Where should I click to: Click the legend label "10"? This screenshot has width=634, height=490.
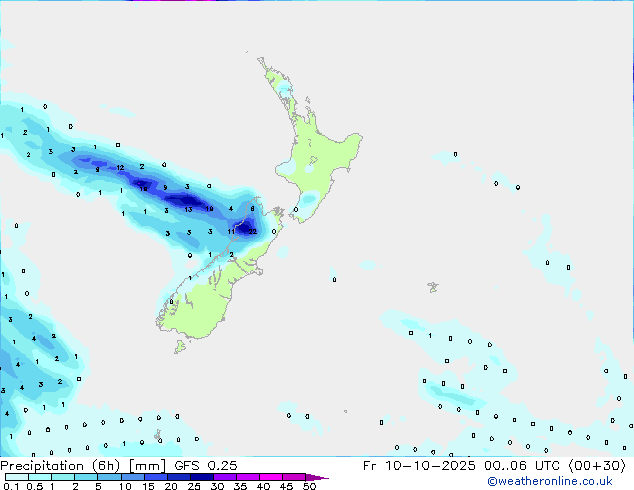tap(125, 486)
